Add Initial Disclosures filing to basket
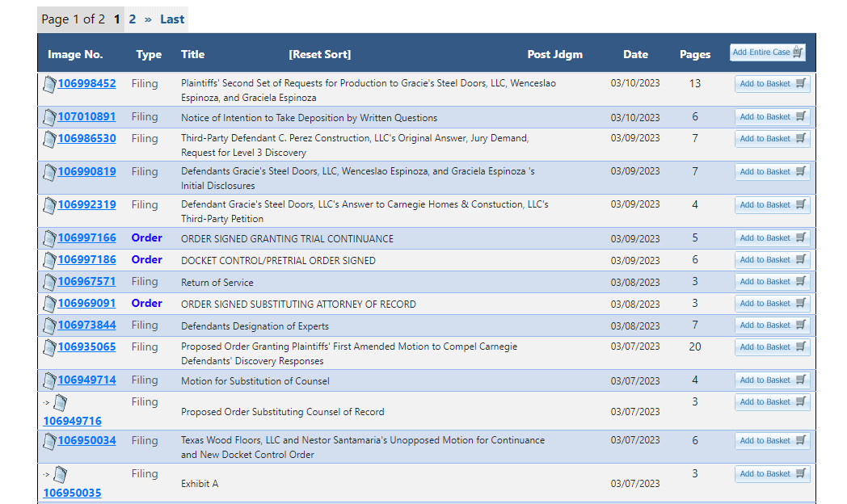847x504 pixels. click(x=773, y=171)
